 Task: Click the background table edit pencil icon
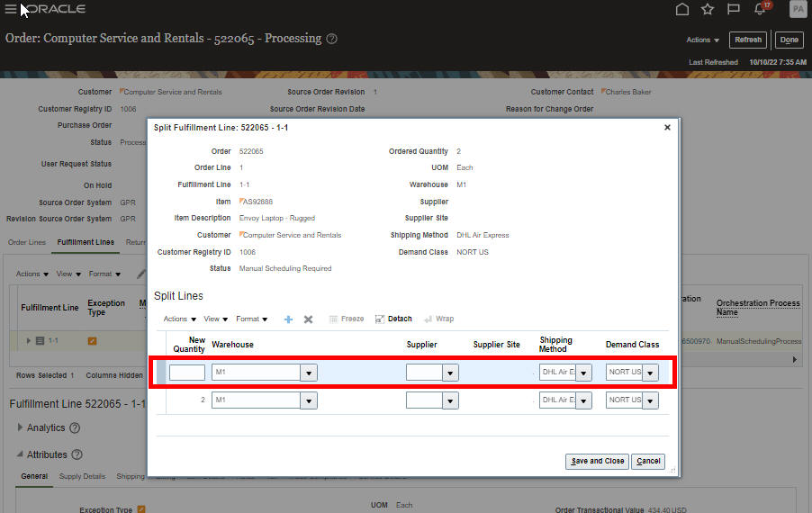point(140,274)
